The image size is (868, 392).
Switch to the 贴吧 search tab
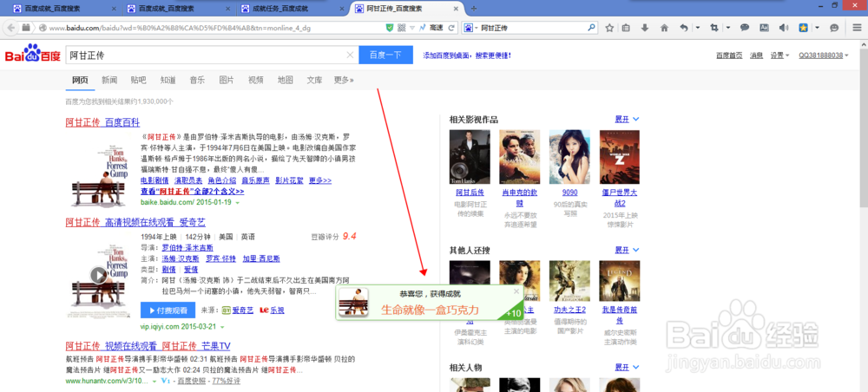(x=139, y=80)
